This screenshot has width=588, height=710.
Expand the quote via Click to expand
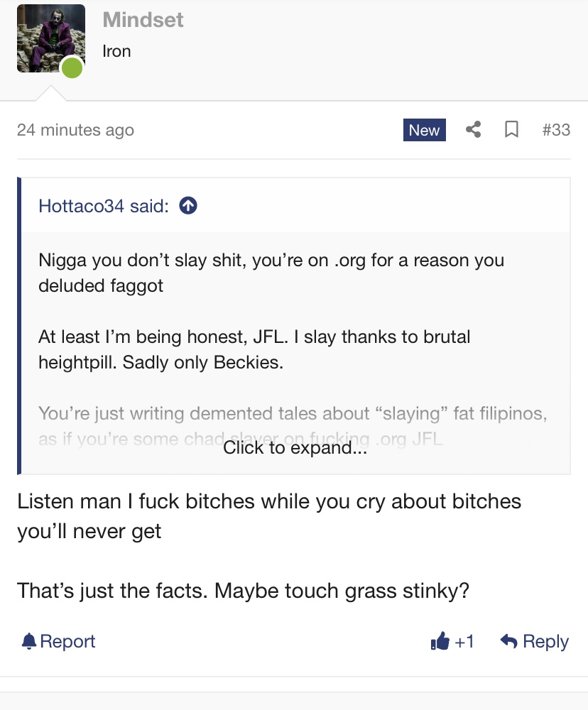[x=295, y=448]
